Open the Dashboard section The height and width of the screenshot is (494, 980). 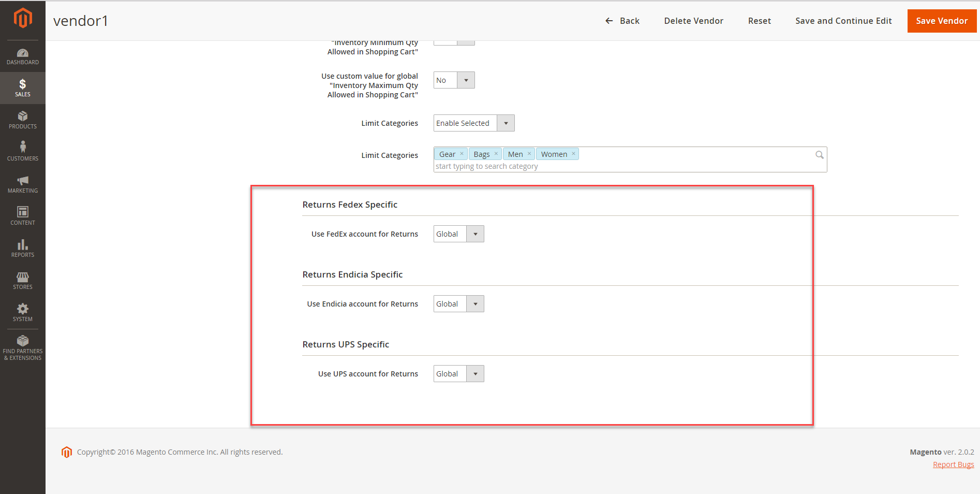(x=23, y=56)
